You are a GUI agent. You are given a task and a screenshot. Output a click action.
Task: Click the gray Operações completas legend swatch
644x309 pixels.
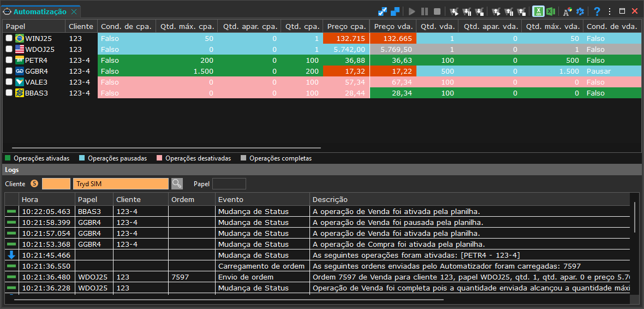pos(244,158)
